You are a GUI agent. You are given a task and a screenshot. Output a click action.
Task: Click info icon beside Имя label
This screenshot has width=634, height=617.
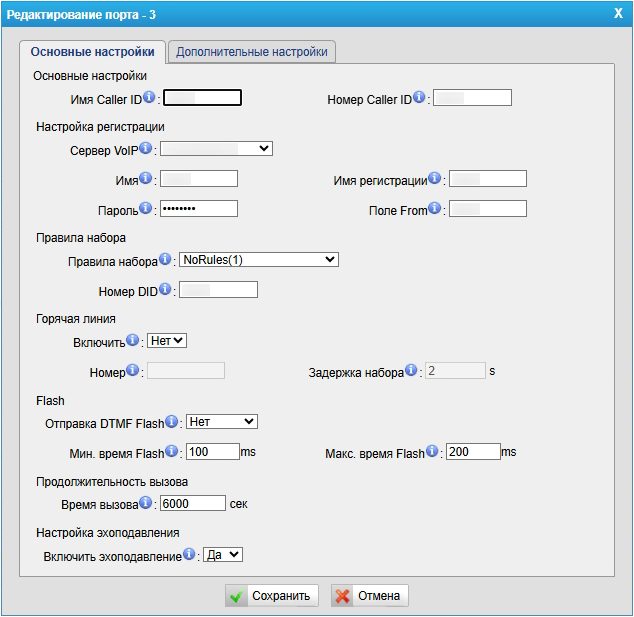146,178
